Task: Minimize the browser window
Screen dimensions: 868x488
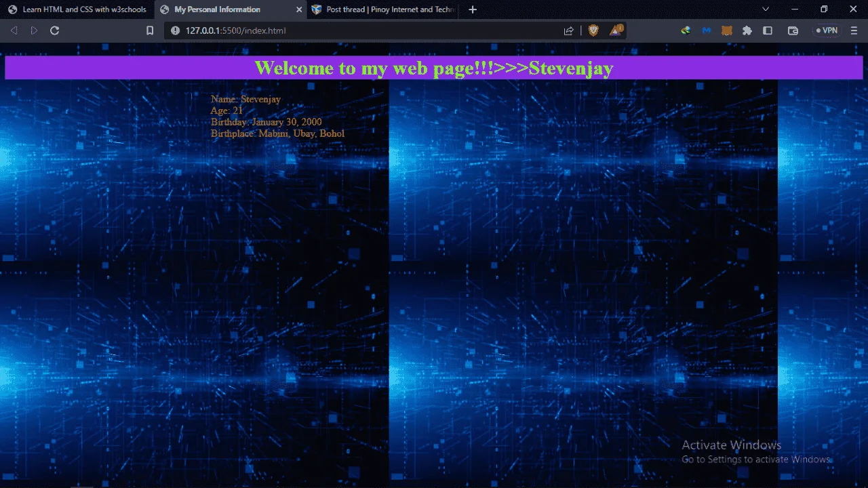Action: coord(795,9)
